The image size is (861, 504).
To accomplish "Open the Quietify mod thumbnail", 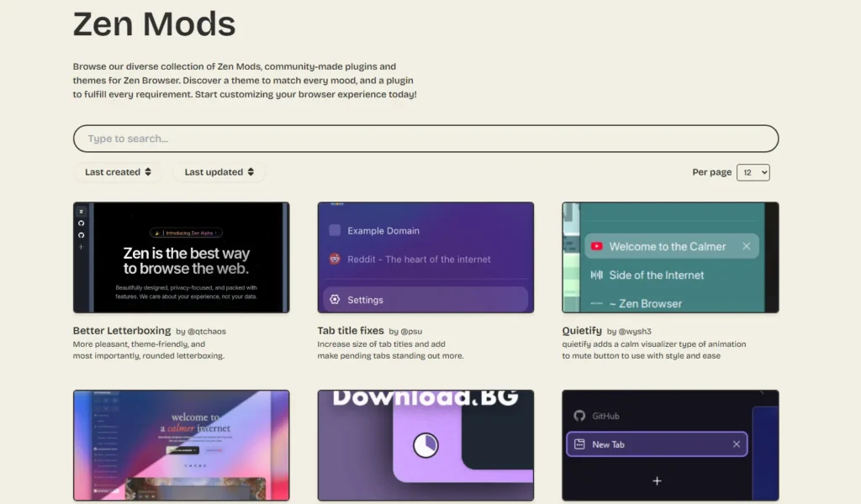I will [670, 257].
